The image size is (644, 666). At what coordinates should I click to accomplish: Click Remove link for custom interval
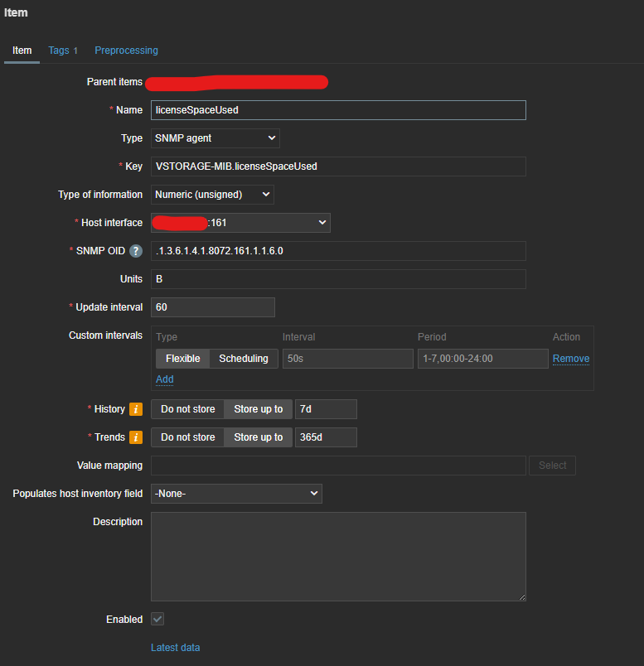[571, 359]
